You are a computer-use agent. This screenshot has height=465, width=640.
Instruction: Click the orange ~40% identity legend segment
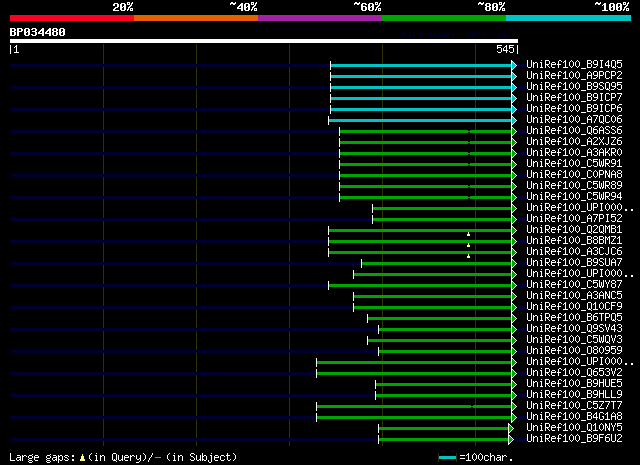click(196, 18)
